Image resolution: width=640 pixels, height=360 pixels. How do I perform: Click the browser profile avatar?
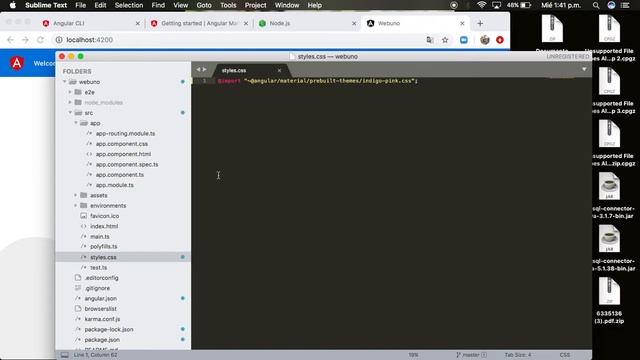point(484,40)
